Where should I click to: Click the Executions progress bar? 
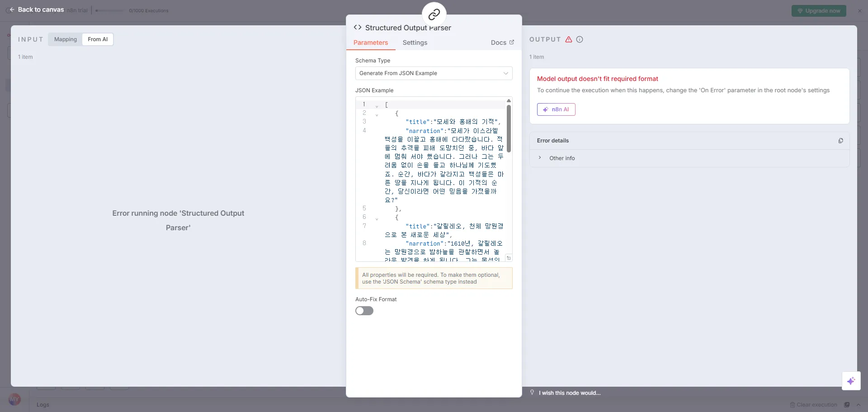108,10
